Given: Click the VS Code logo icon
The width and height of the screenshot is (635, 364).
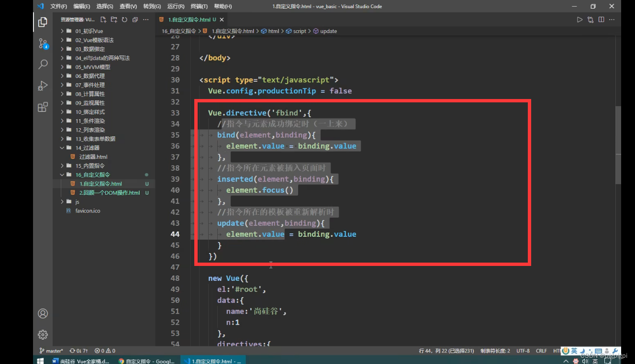Looking at the screenshot, I should (x=41, y=6).
